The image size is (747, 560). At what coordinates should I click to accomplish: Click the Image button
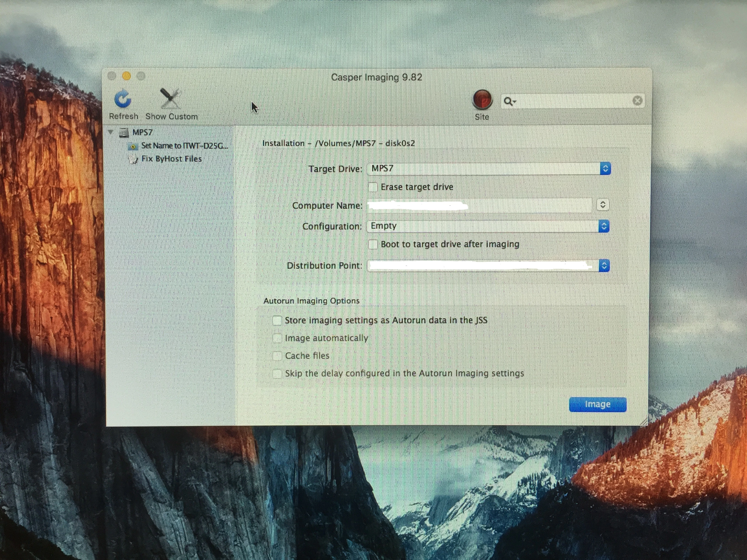(598, 404)
